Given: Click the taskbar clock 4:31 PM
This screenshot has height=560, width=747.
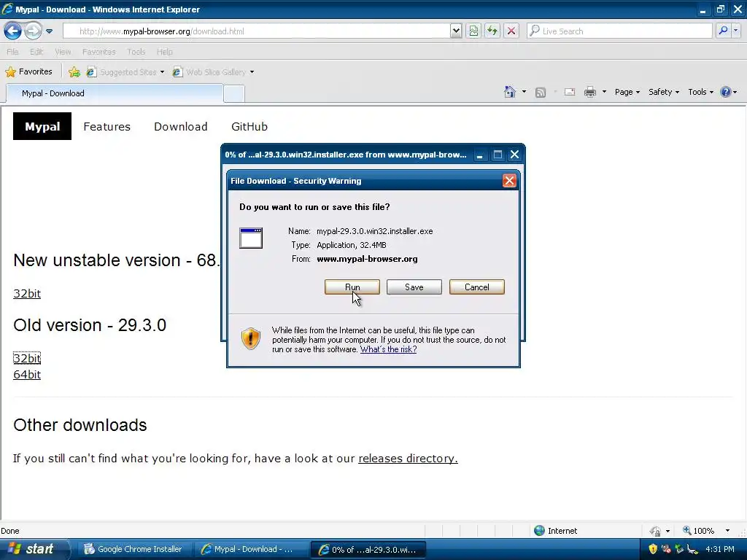Looking at the screenshot, I should (x=720, y=549).
